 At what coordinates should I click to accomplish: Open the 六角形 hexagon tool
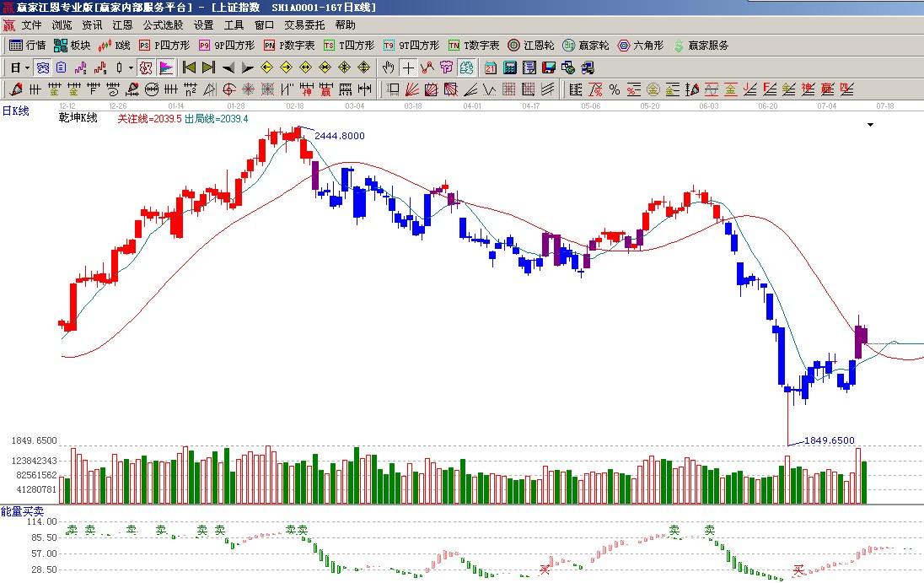pyautogui.click(x=641, y=46)
